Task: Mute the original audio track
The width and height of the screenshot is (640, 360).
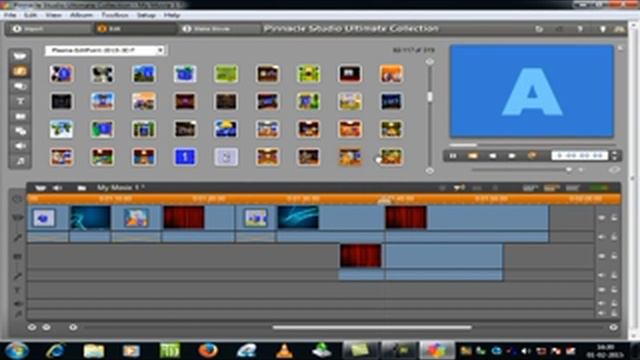Action: tap(602, 237)
